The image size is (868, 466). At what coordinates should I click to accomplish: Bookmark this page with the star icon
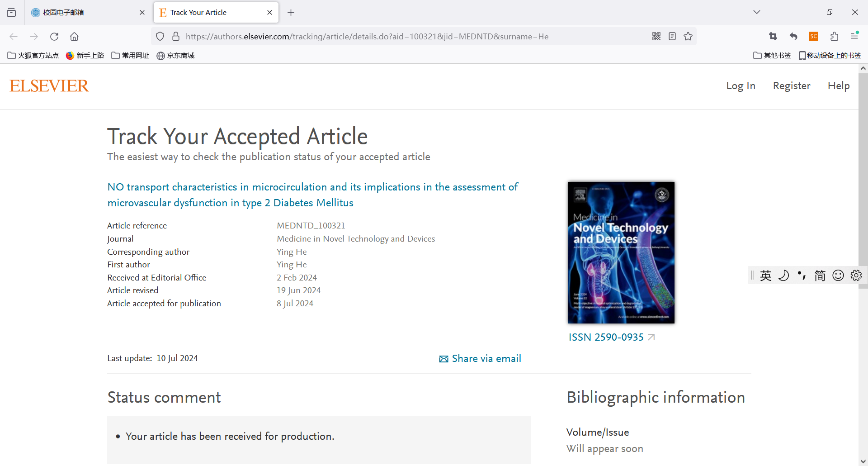point(688,37)
